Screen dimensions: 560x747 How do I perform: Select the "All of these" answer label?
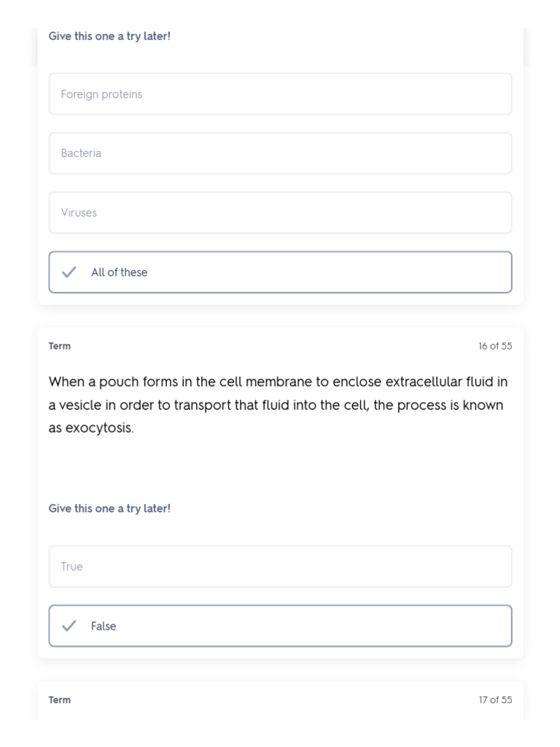point(119,272)
